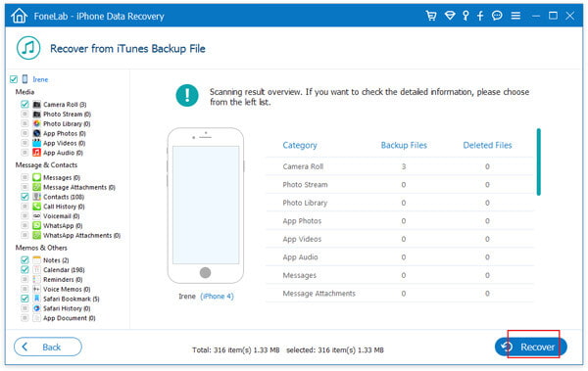Uncheck the Contacts (108) checkbox
This screenshot has width=588, height=371.
[24, 197]
